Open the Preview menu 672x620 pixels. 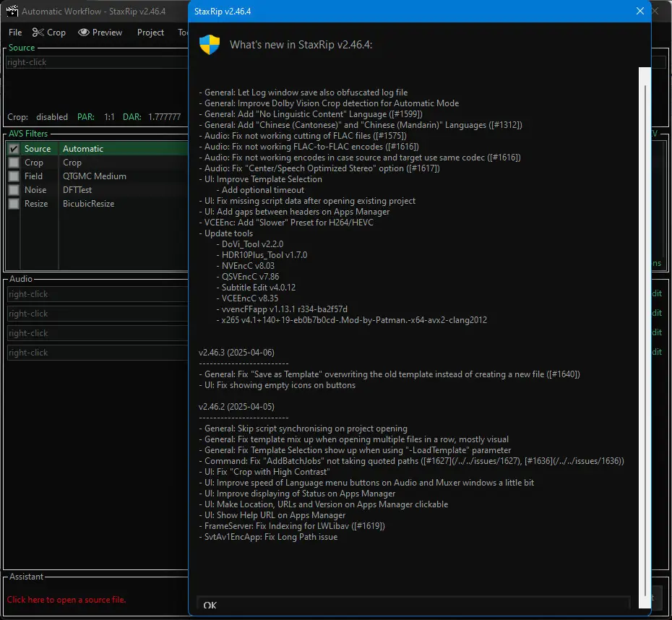pyautogui.click(x=107, y=33)
